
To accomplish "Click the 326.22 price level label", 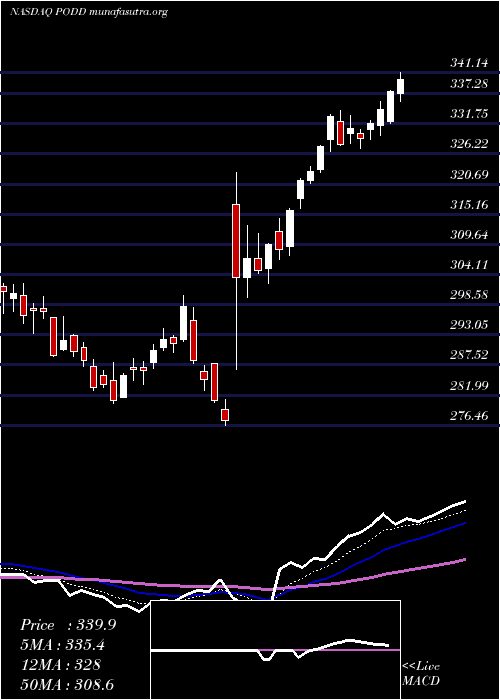I will coord(469,144).
